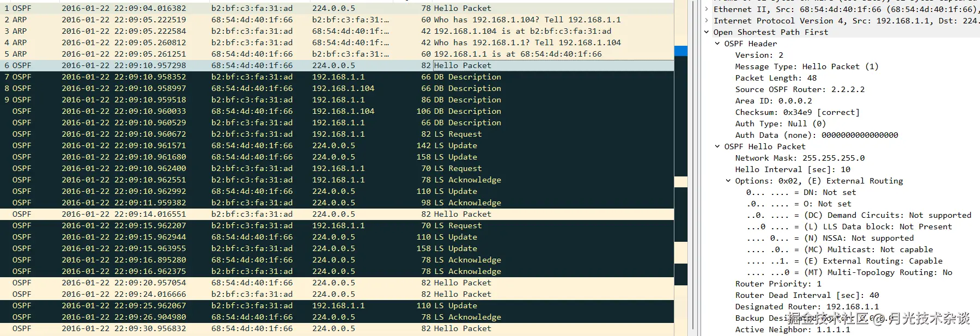Select ARP packet 4 at 22:09:05.260812
The image size is (980, 336).
pos(337,42)
